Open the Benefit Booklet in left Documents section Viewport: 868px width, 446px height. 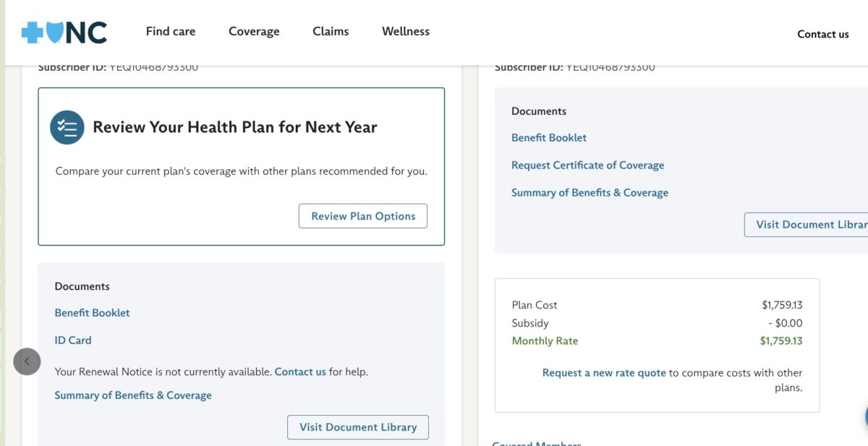click(x=92, y=312)
